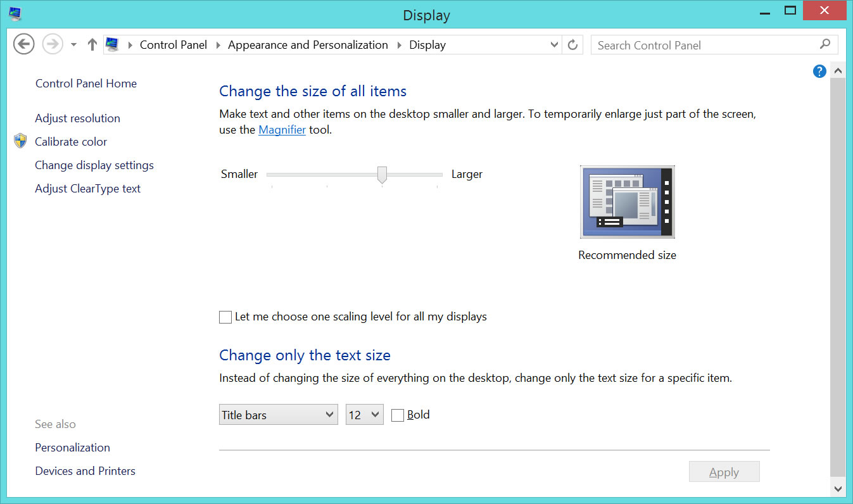The width and height of the screenshot is (853, 504).
Task: Expand the address bar history dropdown
Action: coord(554,45)
